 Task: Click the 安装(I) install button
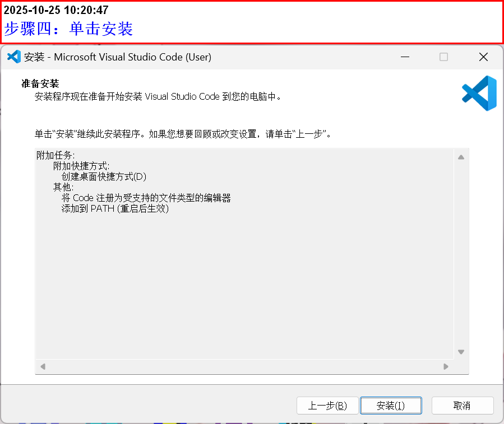[x=391, y=406]
